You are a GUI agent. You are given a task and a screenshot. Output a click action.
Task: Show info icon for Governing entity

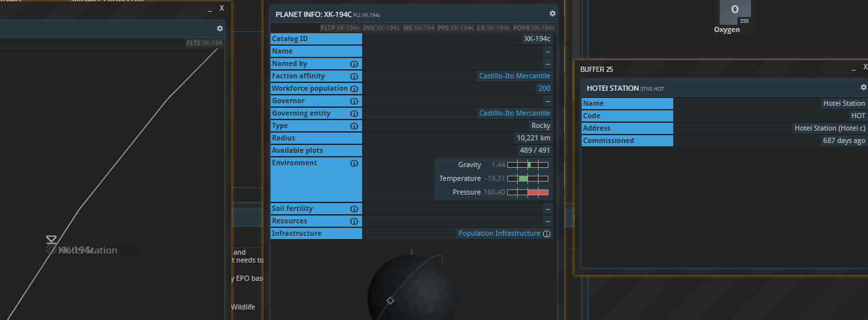click(354, 114)
